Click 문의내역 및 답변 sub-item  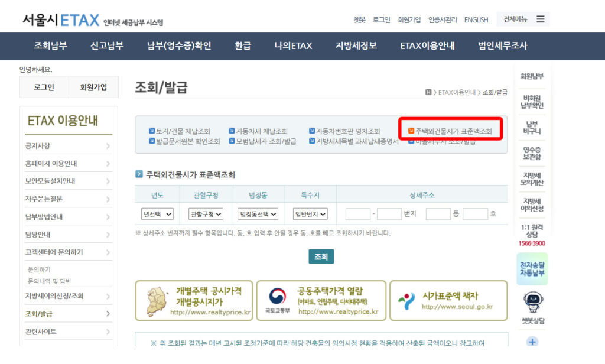click(49, 281)
